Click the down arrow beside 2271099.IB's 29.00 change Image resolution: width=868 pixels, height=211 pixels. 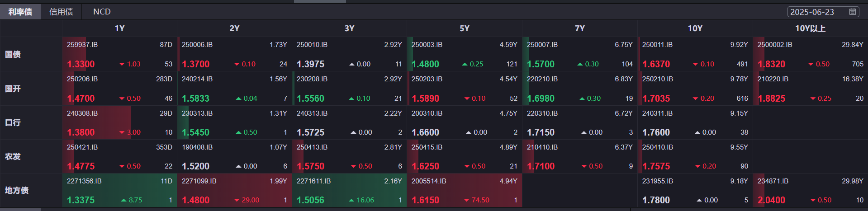[x=237, y=200]
